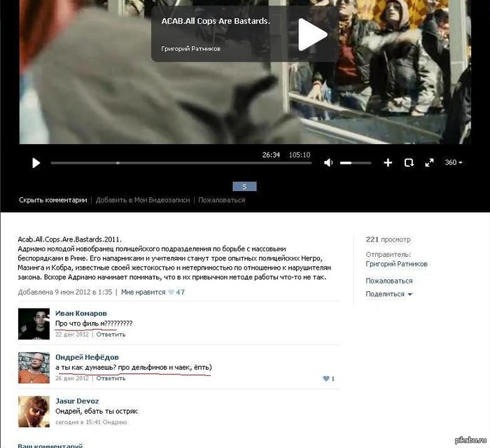The height and width of the screenshot is (448, 490).
Task: Like Ондрей Нефёдов's comment with the heart icon
Action: [x=326, y=379]
